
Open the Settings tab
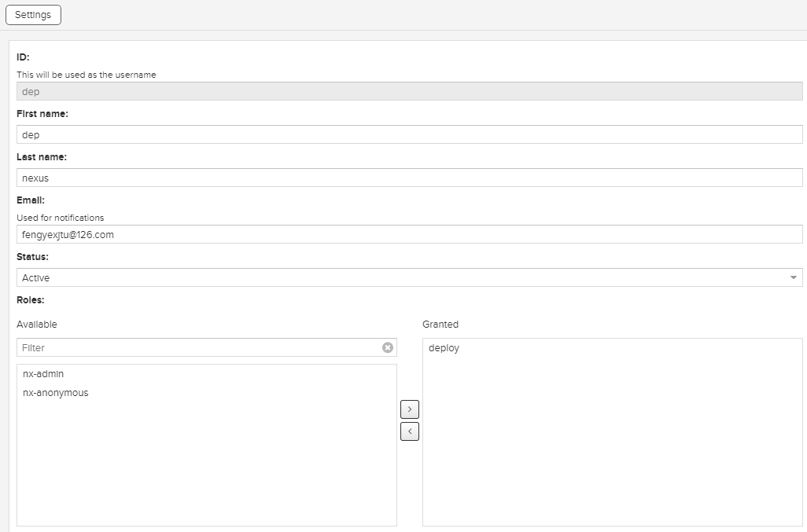33,15
